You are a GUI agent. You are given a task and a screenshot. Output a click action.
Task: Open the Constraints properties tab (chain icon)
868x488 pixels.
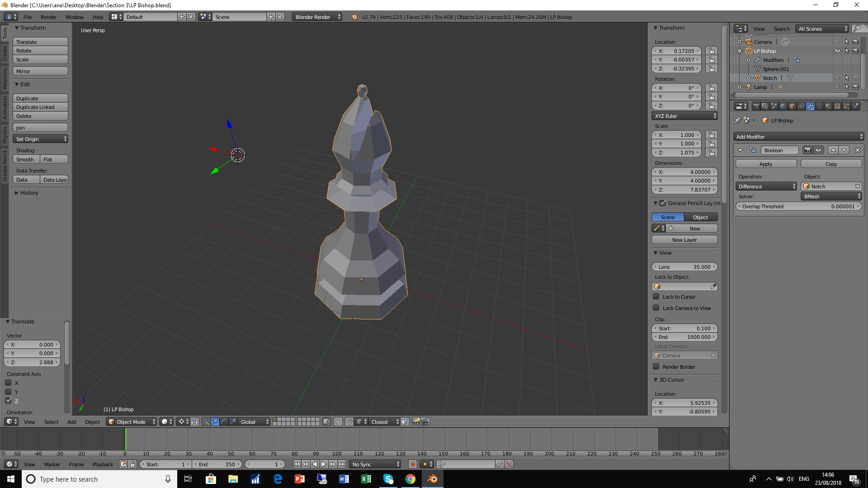[x=801, y=106]
